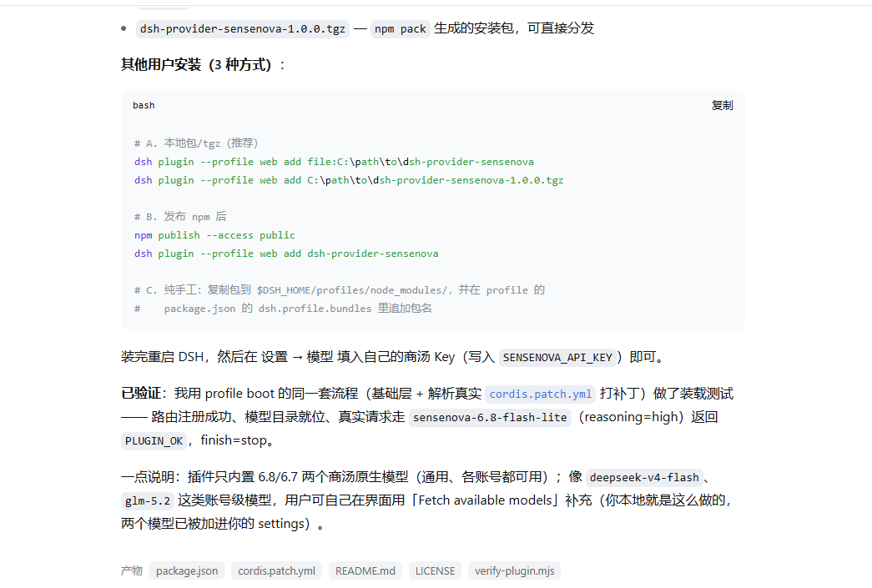Click the blue cordis.patch.yml inline link
This screenshot has width=872, height=588.
540,394
